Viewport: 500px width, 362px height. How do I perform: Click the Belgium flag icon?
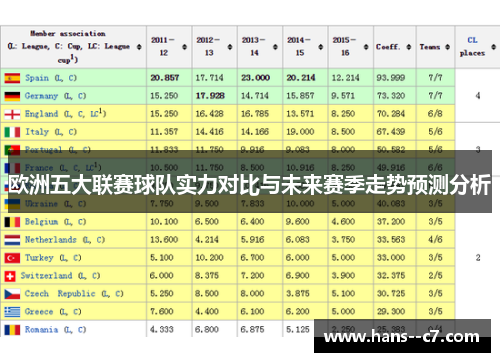[12, 222]
